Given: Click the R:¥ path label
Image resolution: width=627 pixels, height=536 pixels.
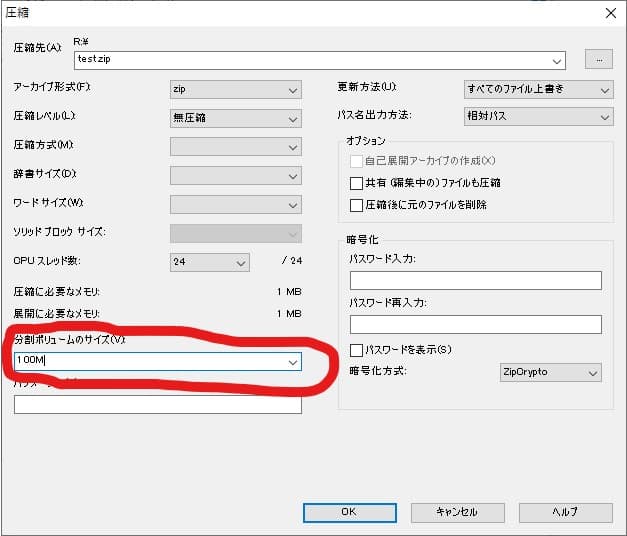Looking at the screenshot, I should coord(81,42).
